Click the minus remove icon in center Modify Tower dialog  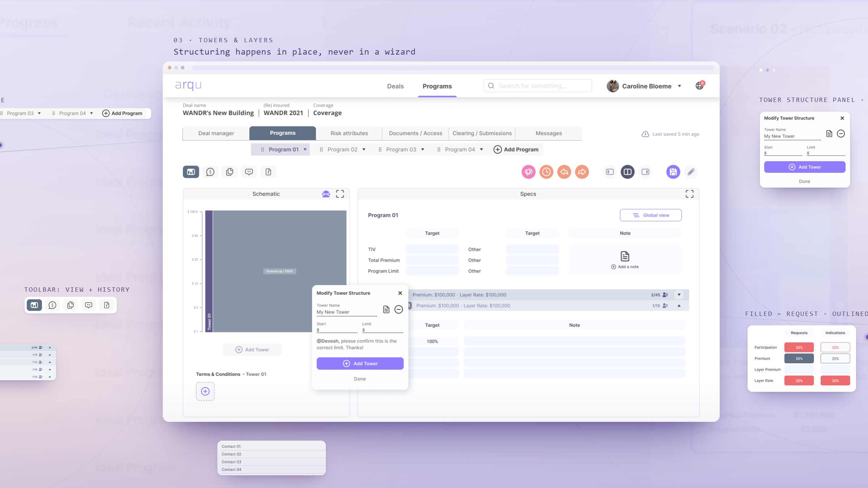(x=399, y=309)
